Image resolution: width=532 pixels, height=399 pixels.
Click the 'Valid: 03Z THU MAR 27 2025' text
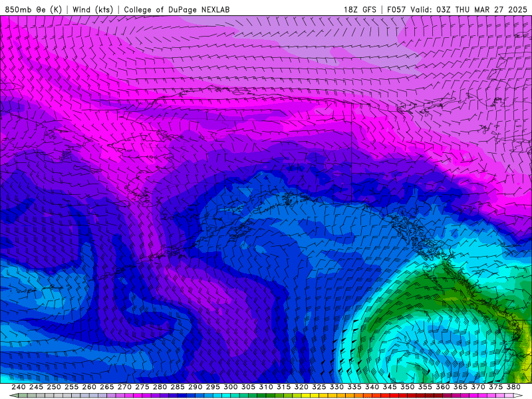point(469,9)
